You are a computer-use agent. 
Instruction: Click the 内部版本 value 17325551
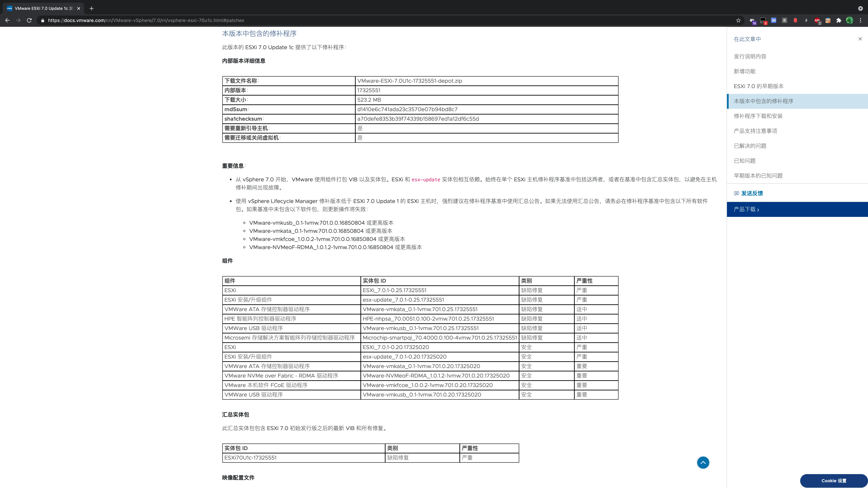[369, 90]
